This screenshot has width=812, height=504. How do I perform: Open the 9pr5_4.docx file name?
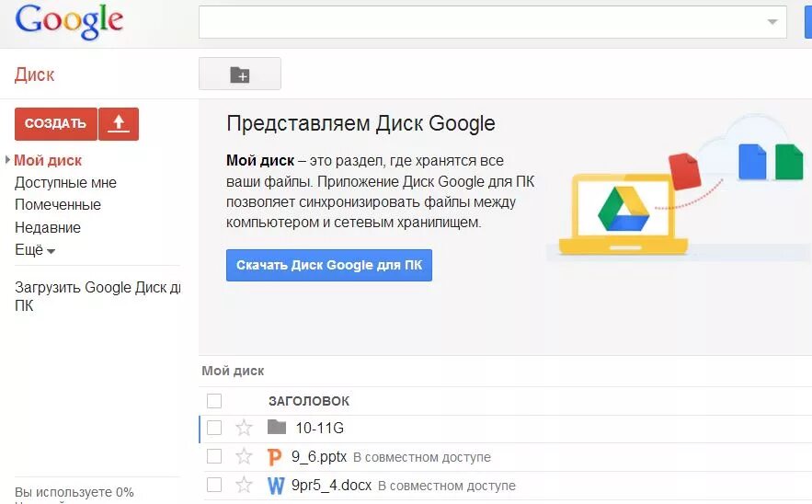[331, 485]
